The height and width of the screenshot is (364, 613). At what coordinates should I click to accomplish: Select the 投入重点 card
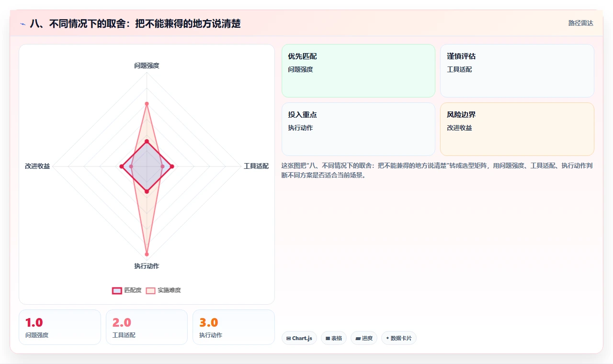click(358, 129)
